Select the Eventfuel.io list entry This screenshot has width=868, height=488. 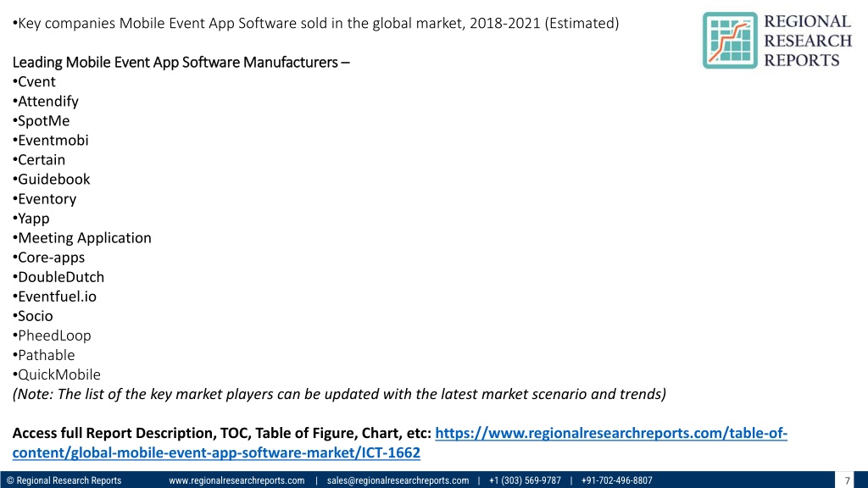click(54, 297)
